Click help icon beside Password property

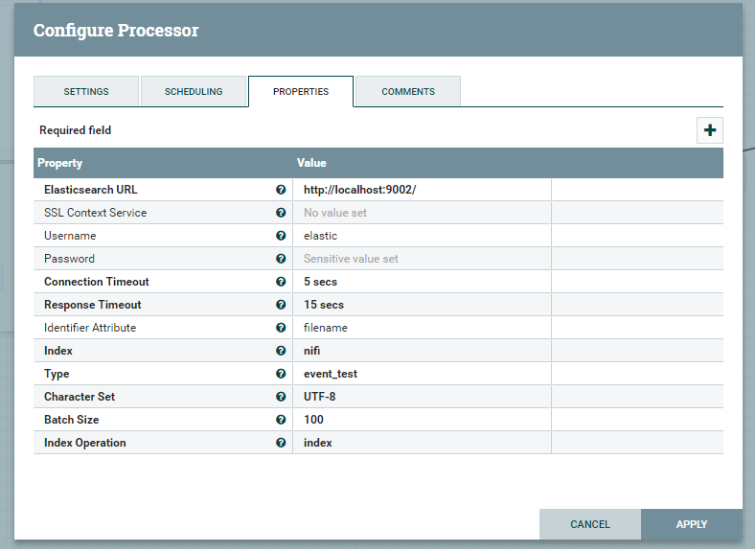click(281, 259)
